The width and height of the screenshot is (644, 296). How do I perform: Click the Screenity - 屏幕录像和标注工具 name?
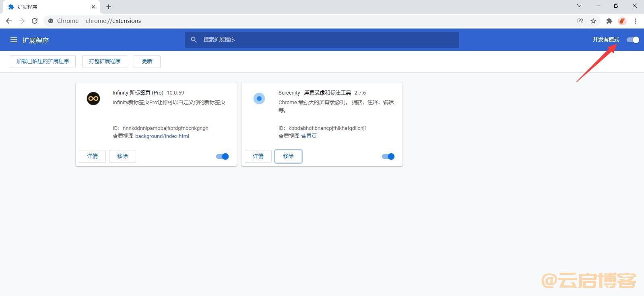tap(315, 92)
